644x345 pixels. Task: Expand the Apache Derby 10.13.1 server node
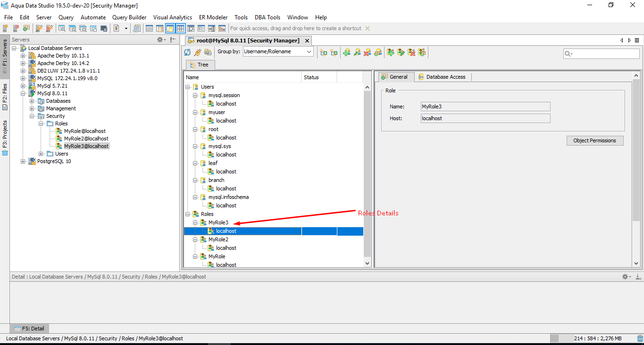pos(23,56)
